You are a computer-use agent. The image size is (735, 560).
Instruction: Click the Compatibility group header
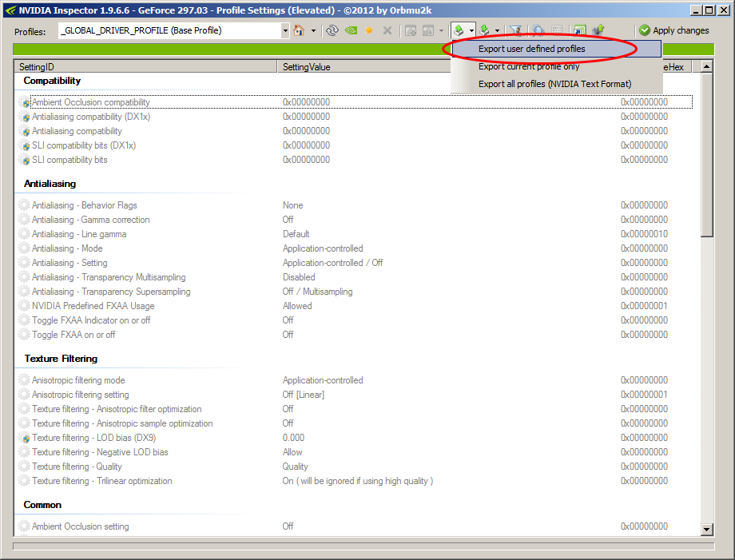point(52,81)
